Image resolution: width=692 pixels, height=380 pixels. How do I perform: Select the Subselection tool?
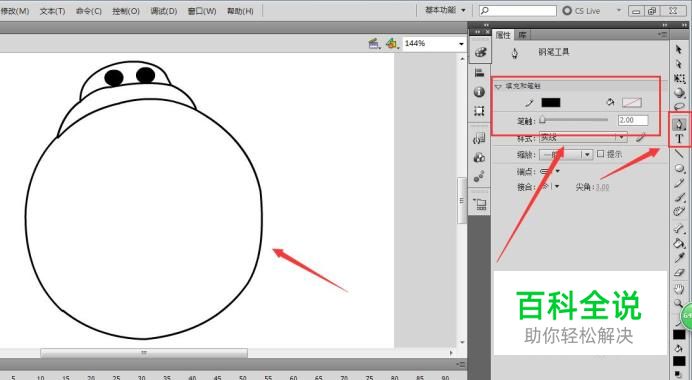pos(679,64)
